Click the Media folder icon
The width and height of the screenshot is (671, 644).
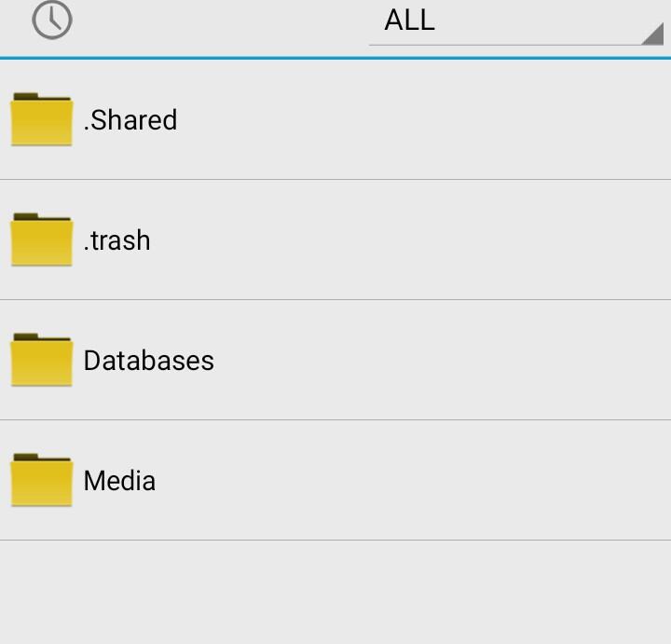coord(42,480)
